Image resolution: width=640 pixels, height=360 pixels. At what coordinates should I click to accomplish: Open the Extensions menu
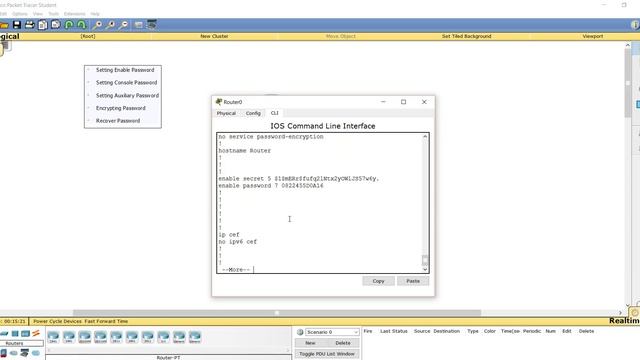75,14
